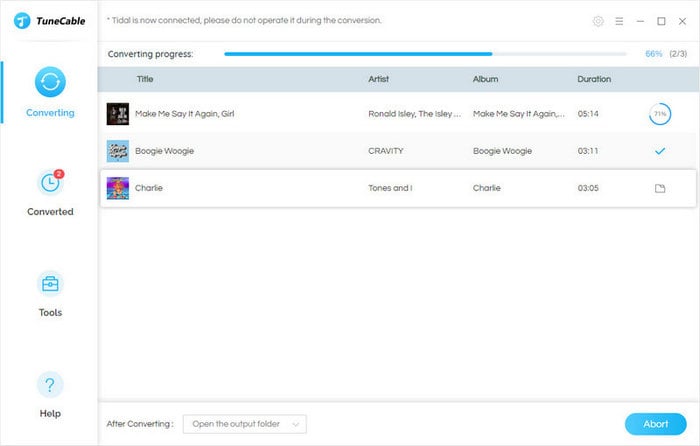Click album name Make Me Say It Again
Screen dimensions: 700x446
click(x=519, y=114)
